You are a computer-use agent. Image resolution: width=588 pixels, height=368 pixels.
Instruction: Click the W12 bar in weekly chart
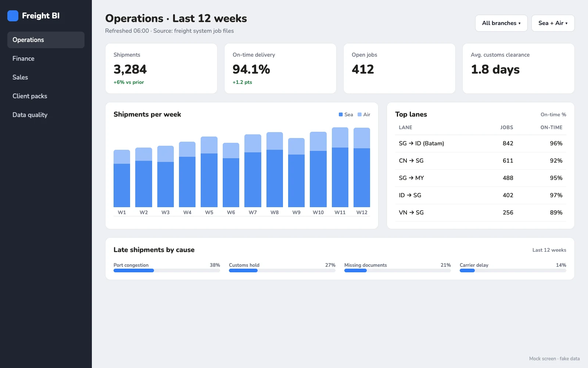(362, 167)
